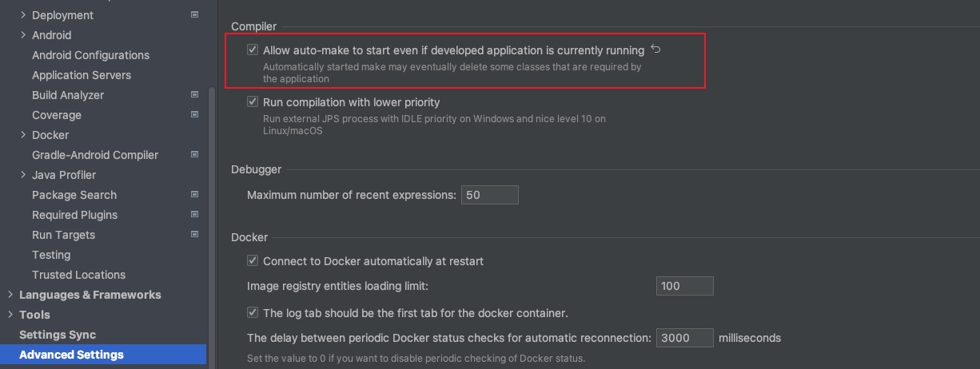Click the project-level icon beside Package Search

point(194,194)
